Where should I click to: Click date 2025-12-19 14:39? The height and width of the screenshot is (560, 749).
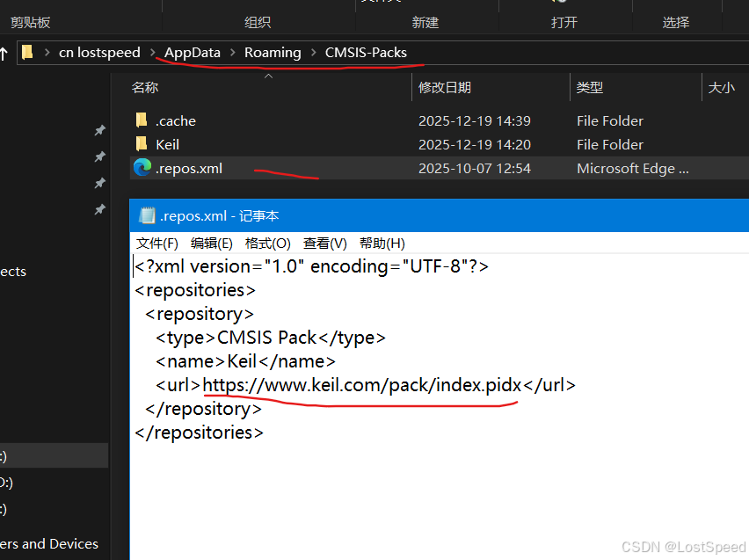[x=475, y=121]
